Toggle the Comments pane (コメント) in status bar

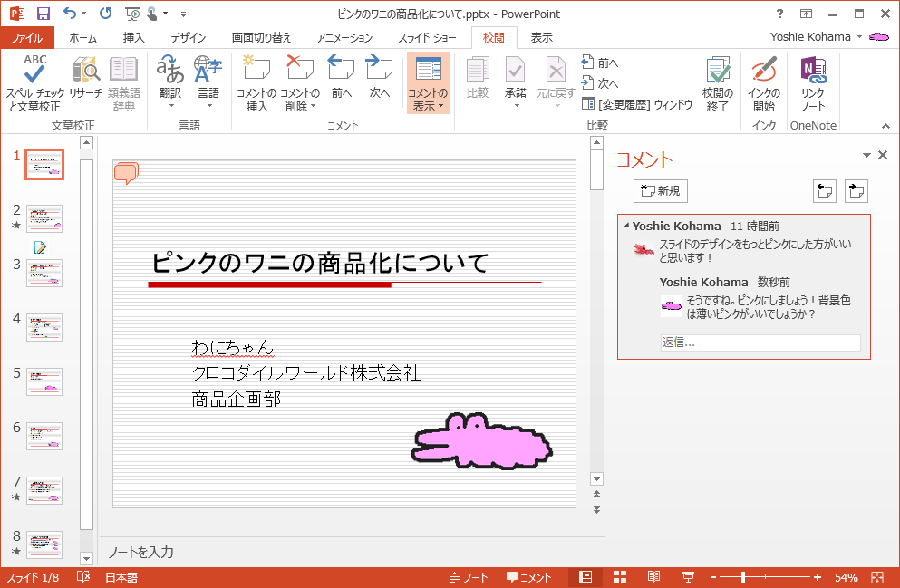tap(528, 577)
